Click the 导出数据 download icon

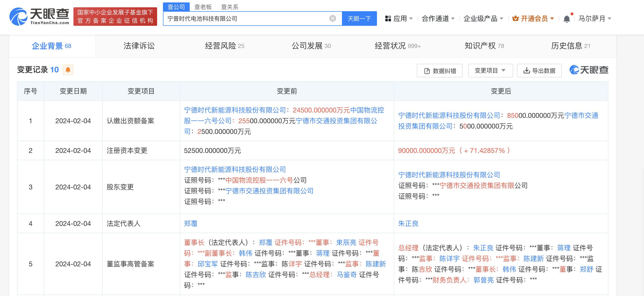[x=527, y=71]
